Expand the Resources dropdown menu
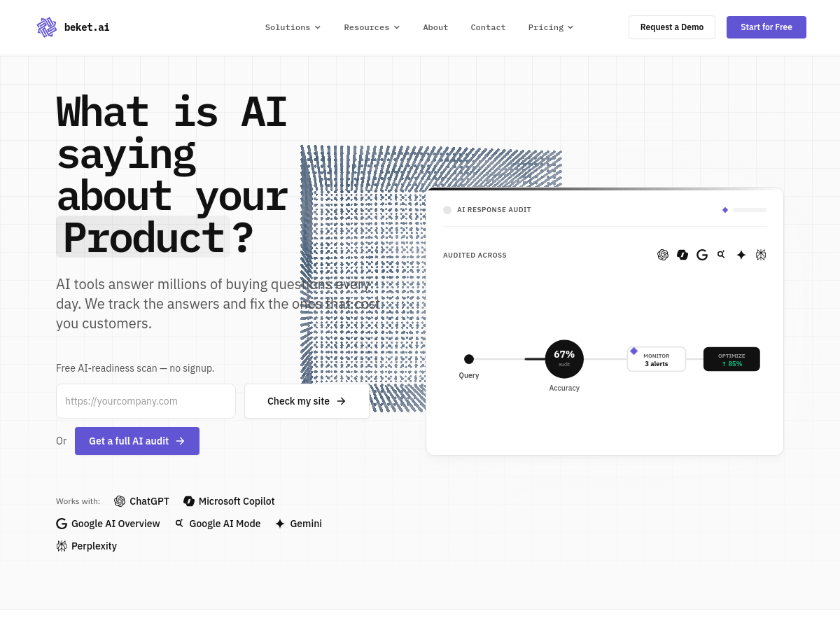 (372, 27)
